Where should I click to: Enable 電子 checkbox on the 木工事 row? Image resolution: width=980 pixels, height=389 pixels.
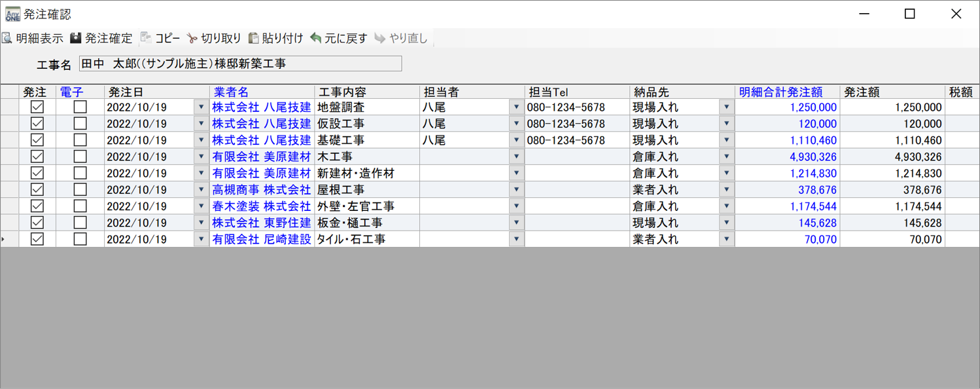click(x=79, y=157)
